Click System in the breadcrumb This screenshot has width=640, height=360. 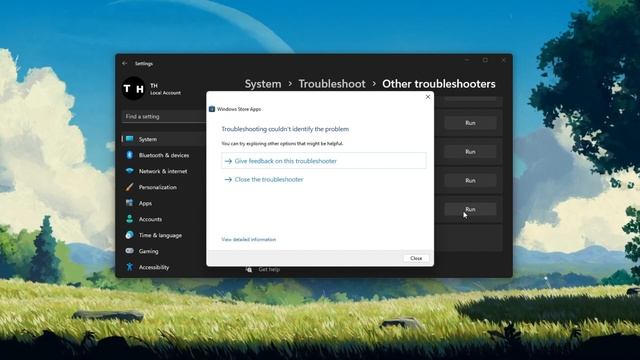(263, 84)
